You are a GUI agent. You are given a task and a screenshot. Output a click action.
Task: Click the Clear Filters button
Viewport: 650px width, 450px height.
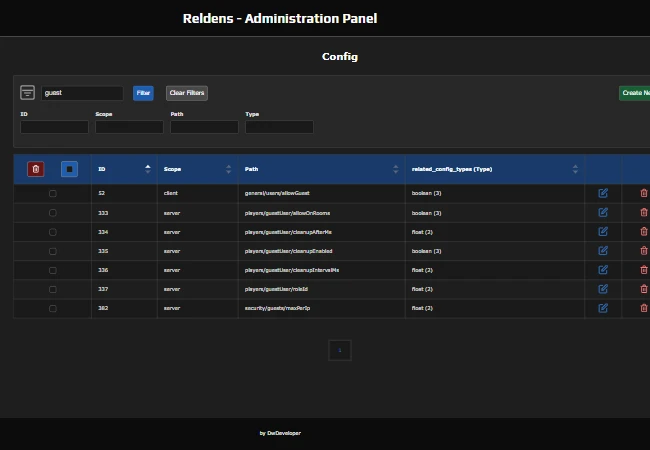pyautogui.click(x=187, y=93)
